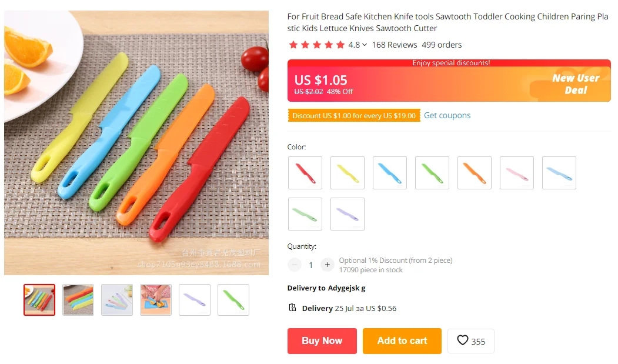Open the 168 Reviews link

395,45
